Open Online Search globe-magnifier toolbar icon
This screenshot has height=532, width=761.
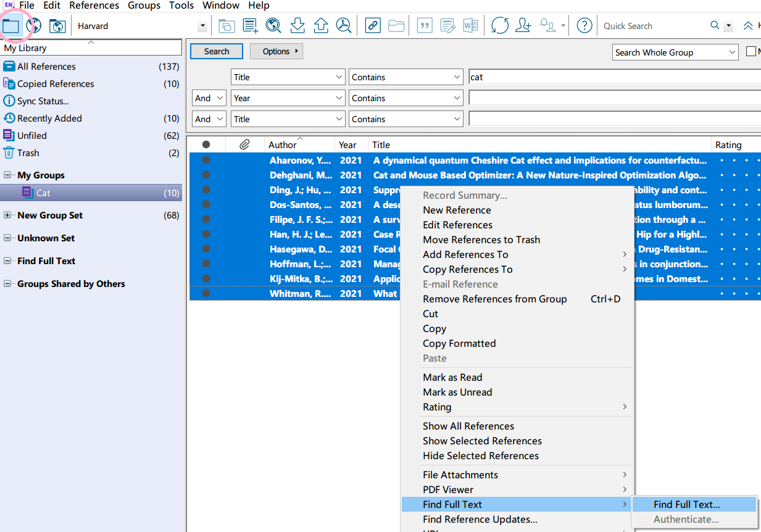tap(273, 26)
